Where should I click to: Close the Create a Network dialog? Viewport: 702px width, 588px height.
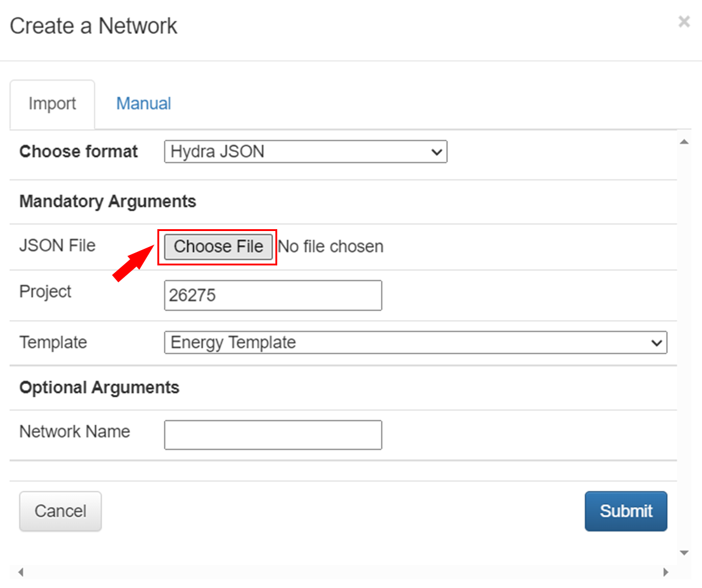tap(684, 22)
